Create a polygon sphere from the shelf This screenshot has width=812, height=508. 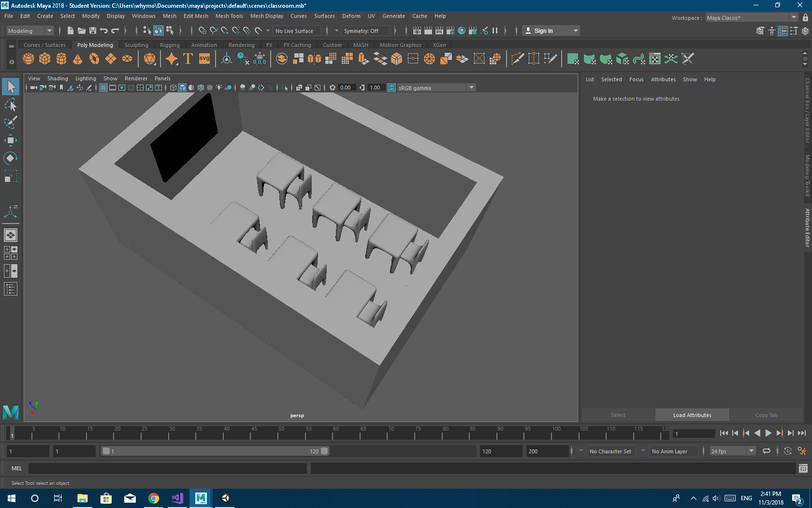[29, 59]
